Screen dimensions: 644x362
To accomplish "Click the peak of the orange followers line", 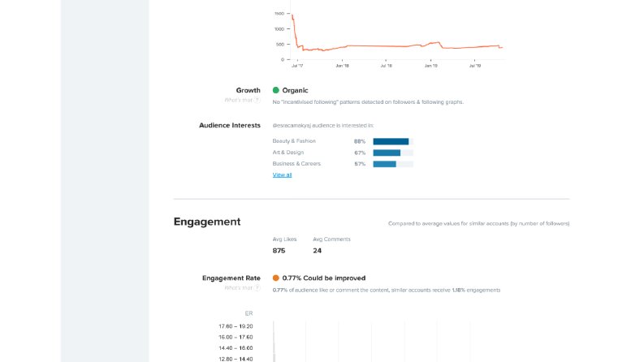I will pos(292,15).
